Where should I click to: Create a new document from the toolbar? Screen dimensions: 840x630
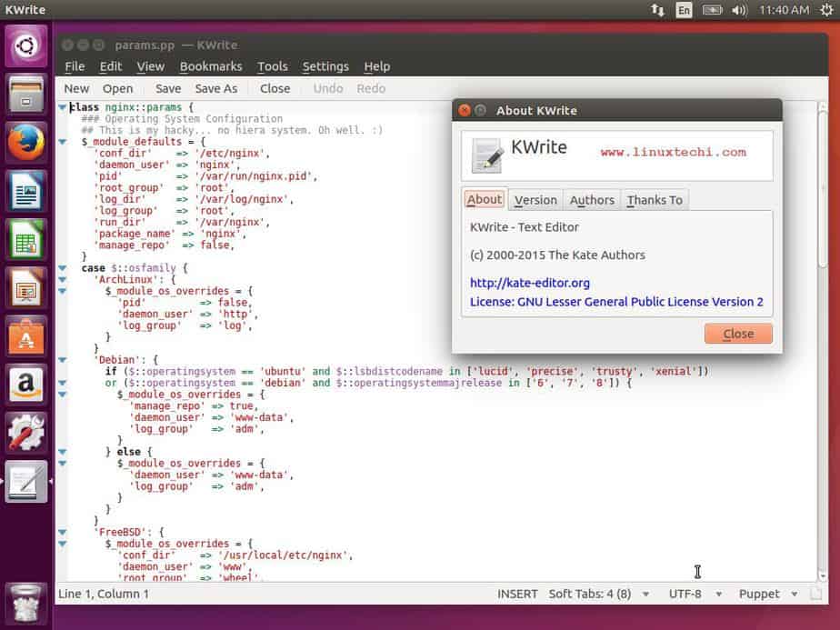76,88
